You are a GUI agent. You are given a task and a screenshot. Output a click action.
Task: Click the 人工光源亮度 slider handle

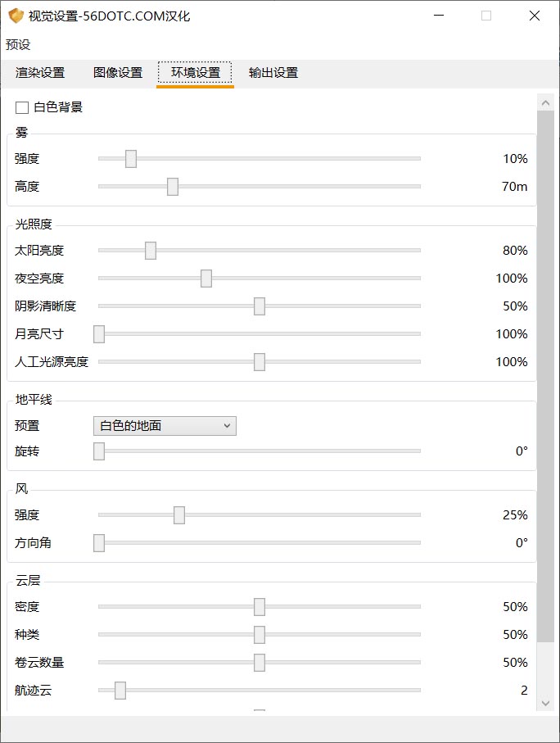click(260, 362)
